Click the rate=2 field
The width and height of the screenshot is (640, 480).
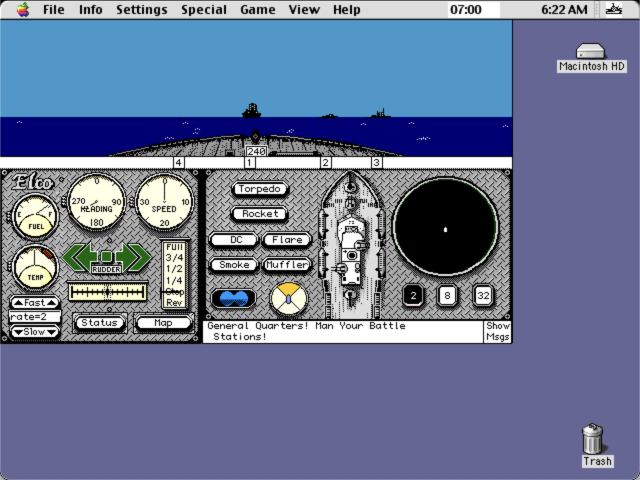click(35, 317)
